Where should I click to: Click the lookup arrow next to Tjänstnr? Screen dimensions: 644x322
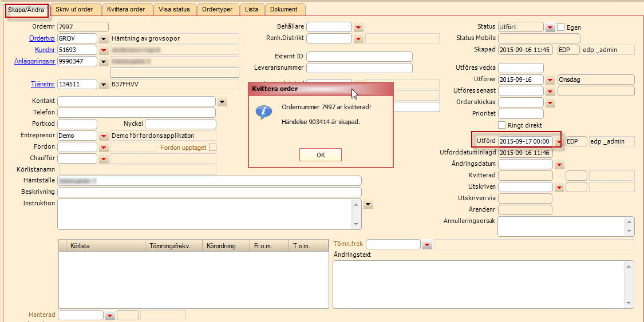tap(104, 85)
